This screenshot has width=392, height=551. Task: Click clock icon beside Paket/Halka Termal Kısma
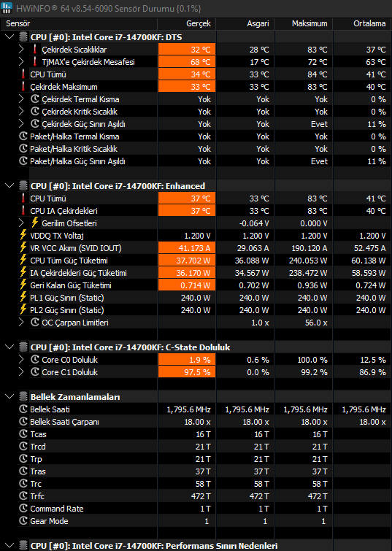[x=23, y=136]
